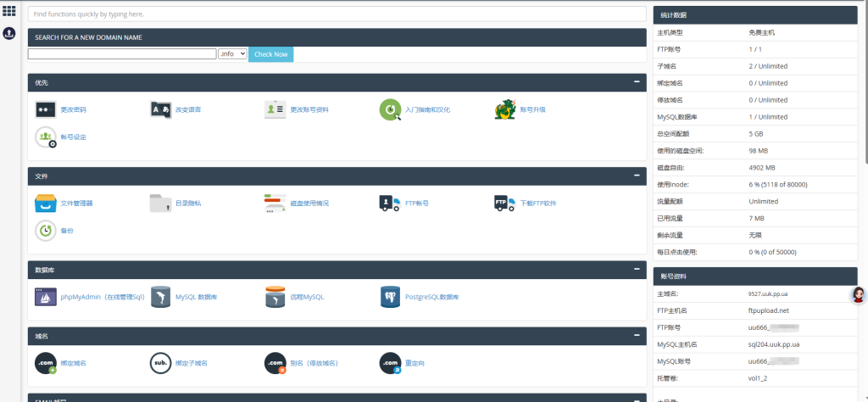Open the 远程MySQL link
868x402 pixels.
(x=307, y=297)
